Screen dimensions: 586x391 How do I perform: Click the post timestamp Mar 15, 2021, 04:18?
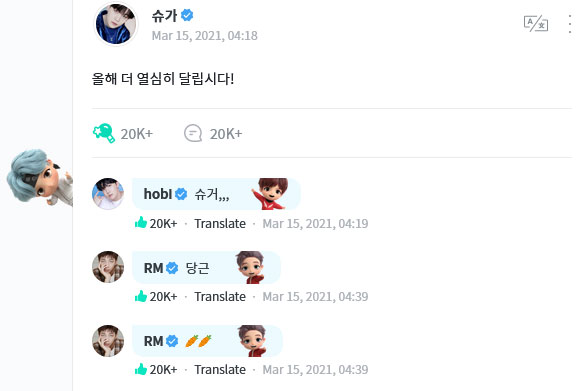(204, 36)
